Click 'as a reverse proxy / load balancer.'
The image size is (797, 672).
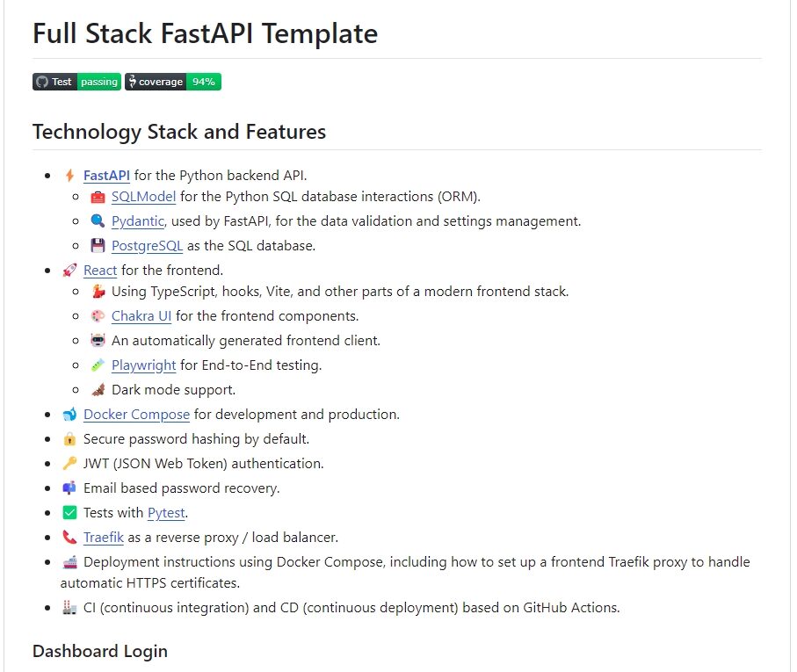coord(234,537)
